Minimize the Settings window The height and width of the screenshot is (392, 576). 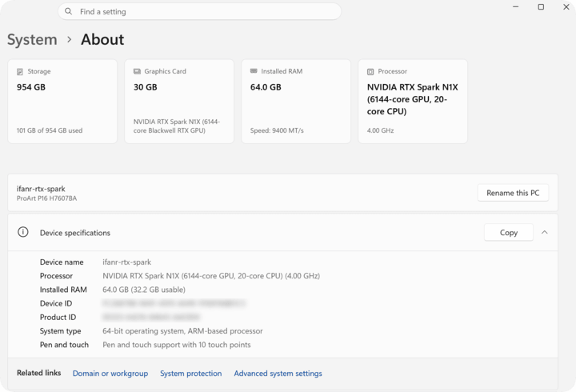[x=516, y=7]
